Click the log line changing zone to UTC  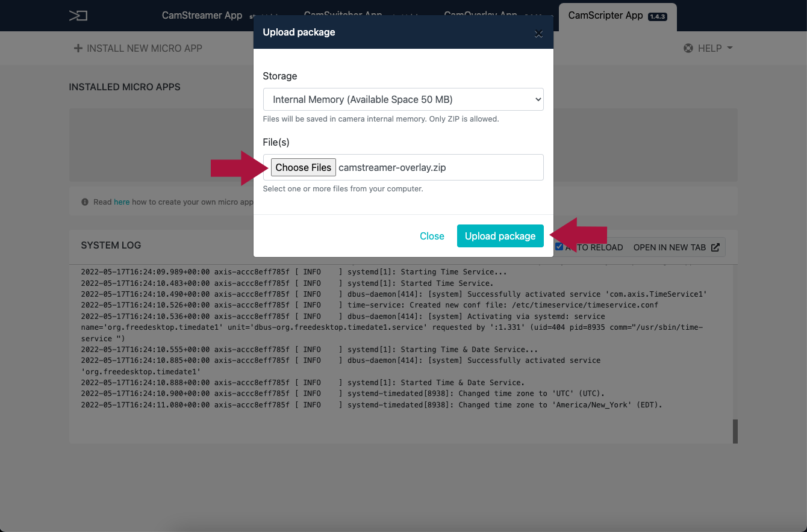[343, 393]
